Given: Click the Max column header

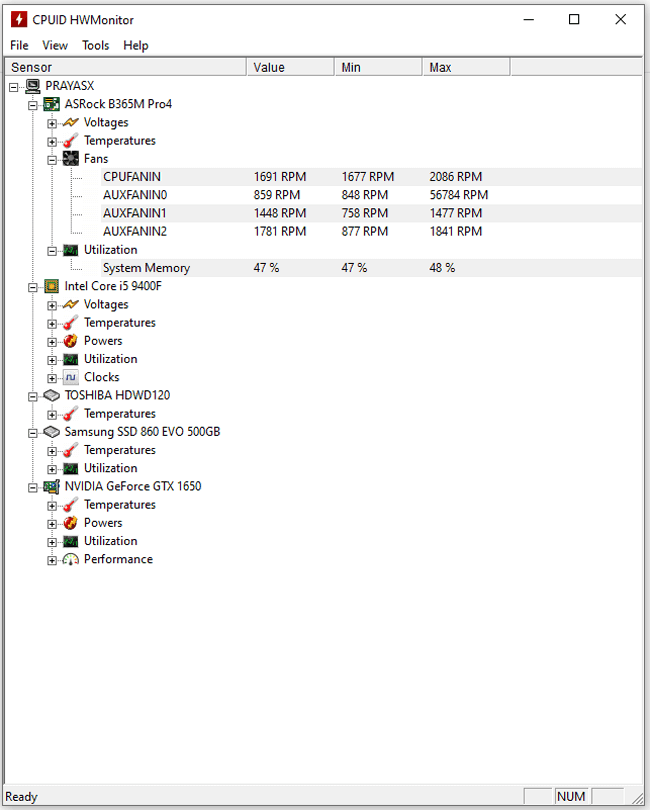Looking at the screenshot, I should (x=466, y=67).
